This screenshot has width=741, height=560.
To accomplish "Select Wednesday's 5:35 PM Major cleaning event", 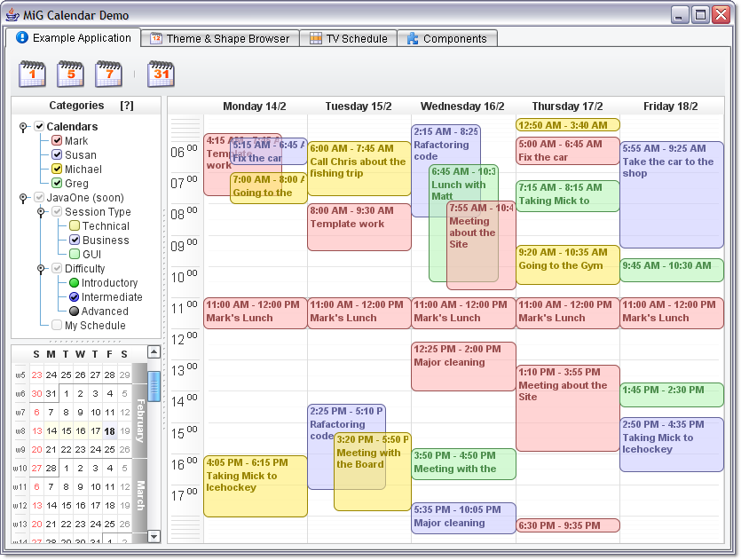I will click(x=463, y=518).
